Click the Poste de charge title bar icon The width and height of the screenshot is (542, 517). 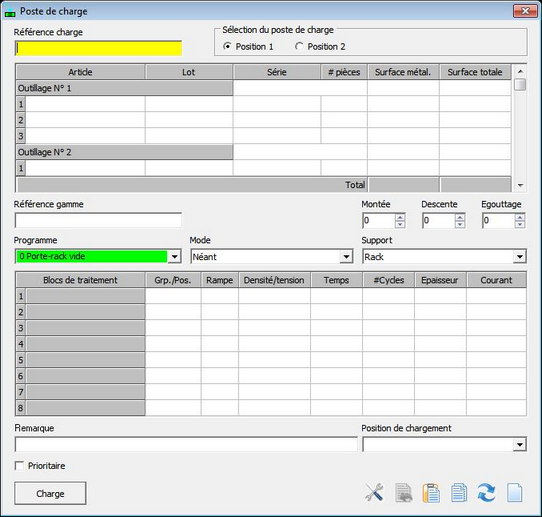tap(10, 12)
